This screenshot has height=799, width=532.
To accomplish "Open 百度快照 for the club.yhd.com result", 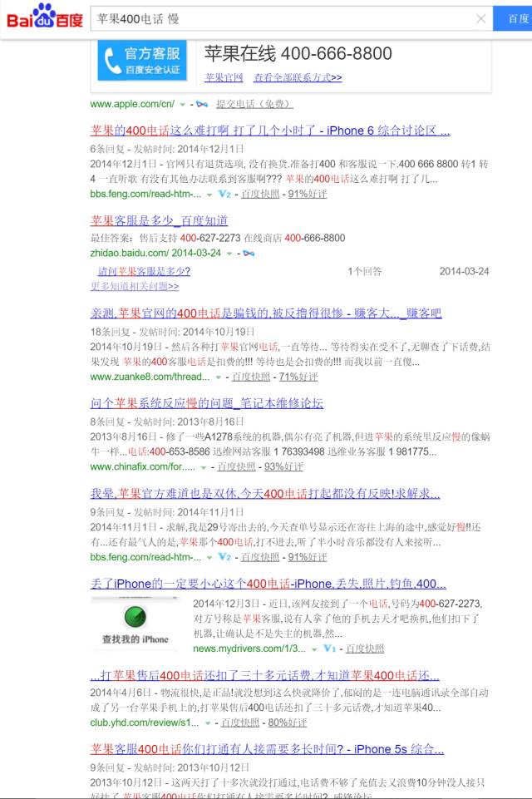I will pyautogui.click(x=240, y=722).
